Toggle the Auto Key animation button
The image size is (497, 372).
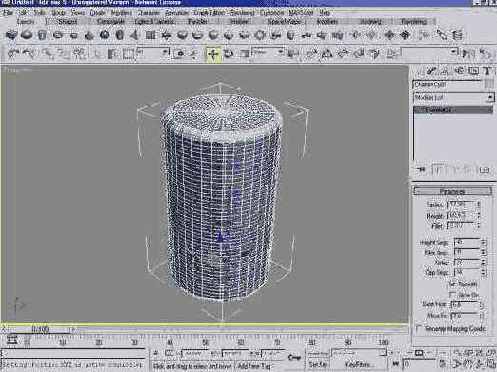click(x=317, y=353)
